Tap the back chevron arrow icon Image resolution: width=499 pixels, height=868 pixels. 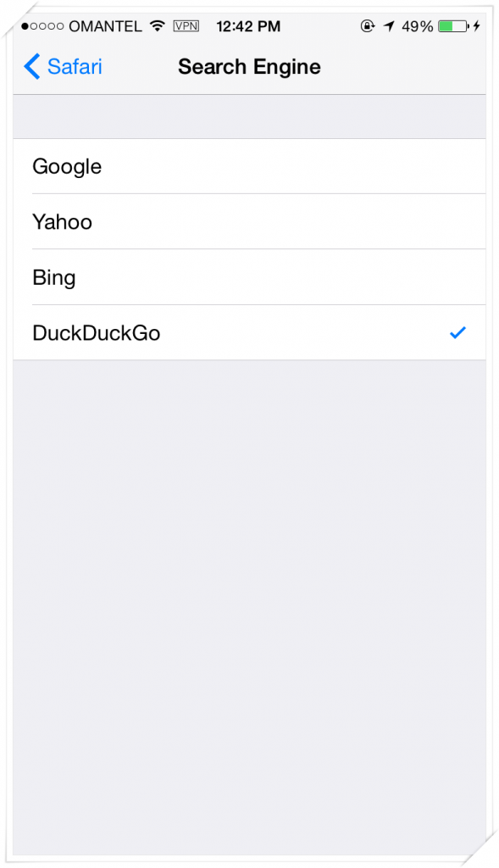pyautogui.click(x=31, y=66)
